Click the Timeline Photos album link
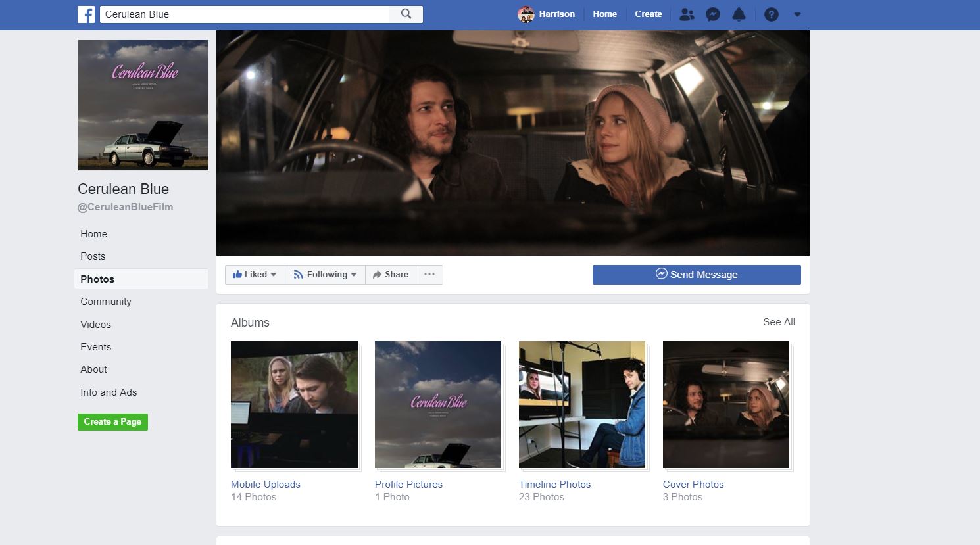Viewport: 980px width, 545px height. point(554,485)
